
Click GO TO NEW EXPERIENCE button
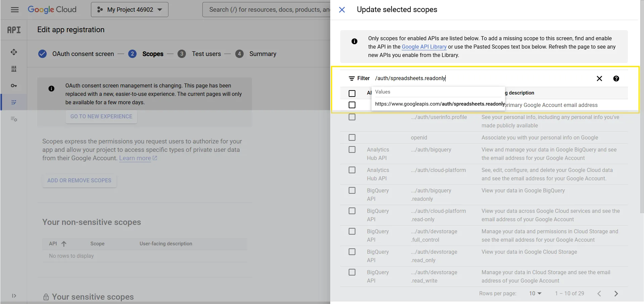(x=101, y=117)
